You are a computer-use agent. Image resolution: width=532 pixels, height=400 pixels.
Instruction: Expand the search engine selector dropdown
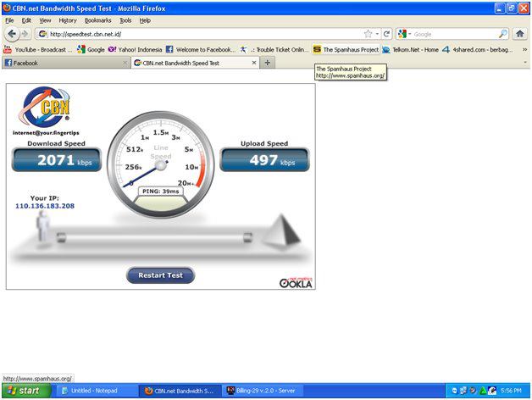click(405, 34)
